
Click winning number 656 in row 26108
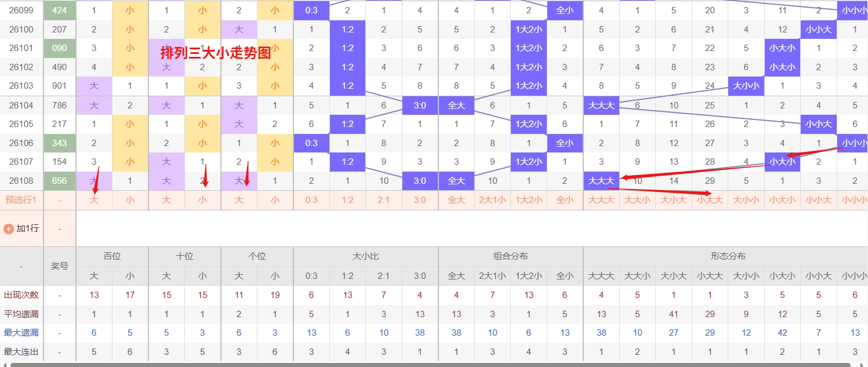click(60, 181)
